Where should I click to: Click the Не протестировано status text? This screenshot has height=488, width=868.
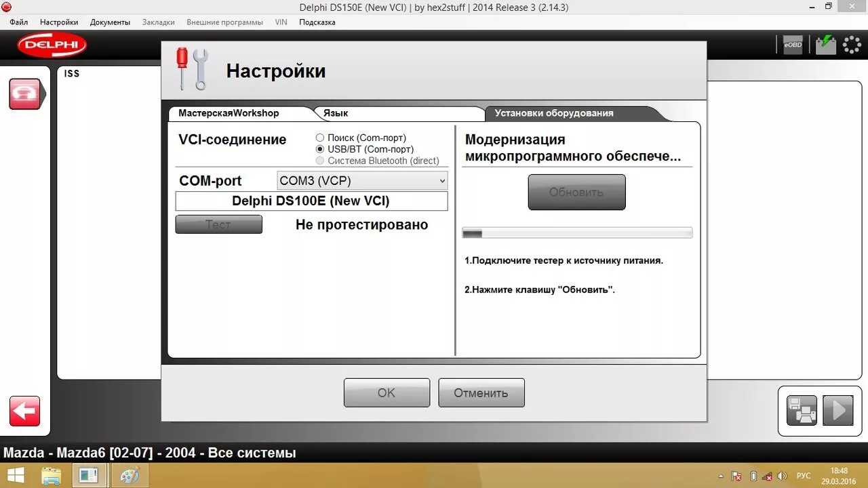coord(361,225)
